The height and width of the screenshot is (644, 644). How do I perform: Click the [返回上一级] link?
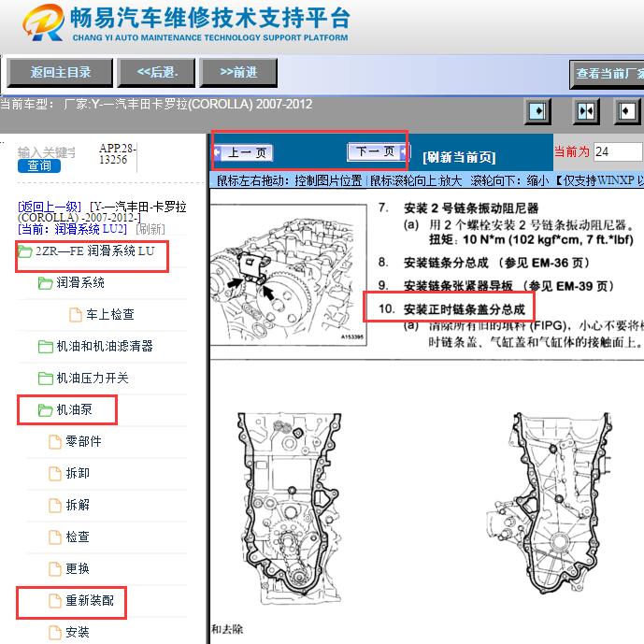coord(50,207)
